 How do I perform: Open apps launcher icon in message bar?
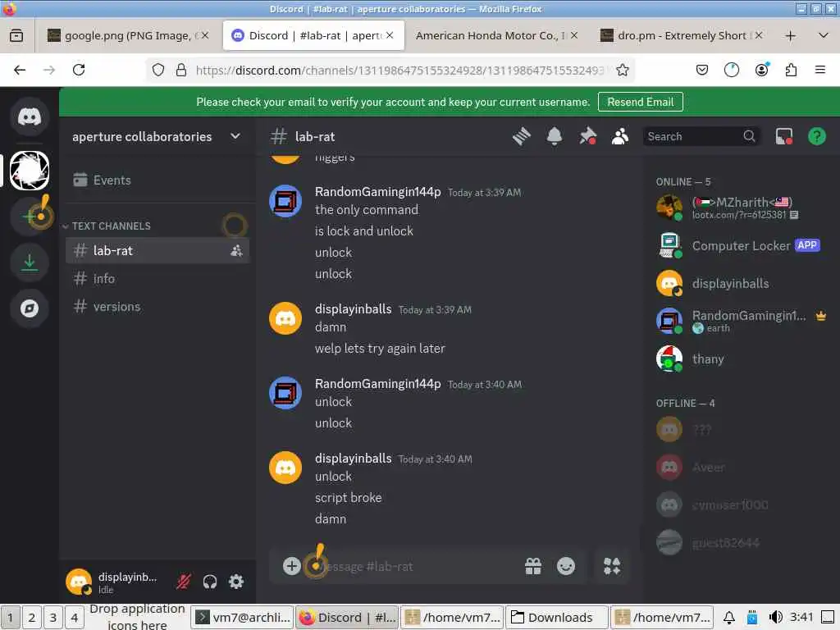(x=612, y=566)
